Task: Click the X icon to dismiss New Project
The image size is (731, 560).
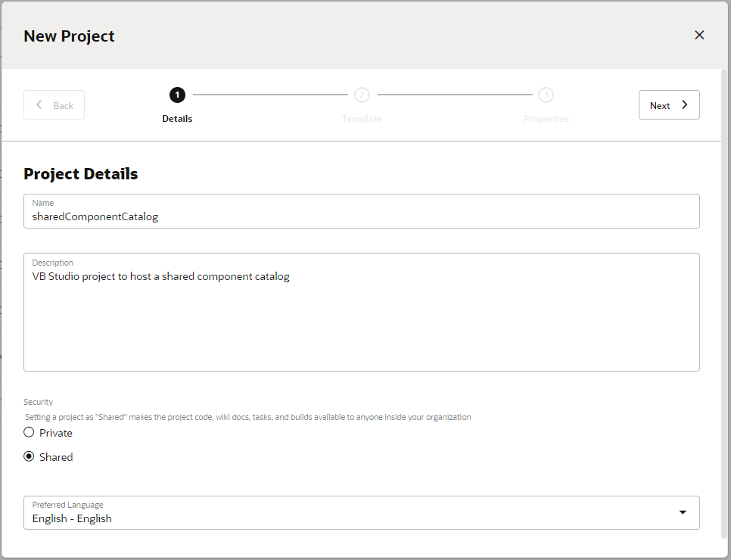Action: pyautogui.click(x=699, y=35)
